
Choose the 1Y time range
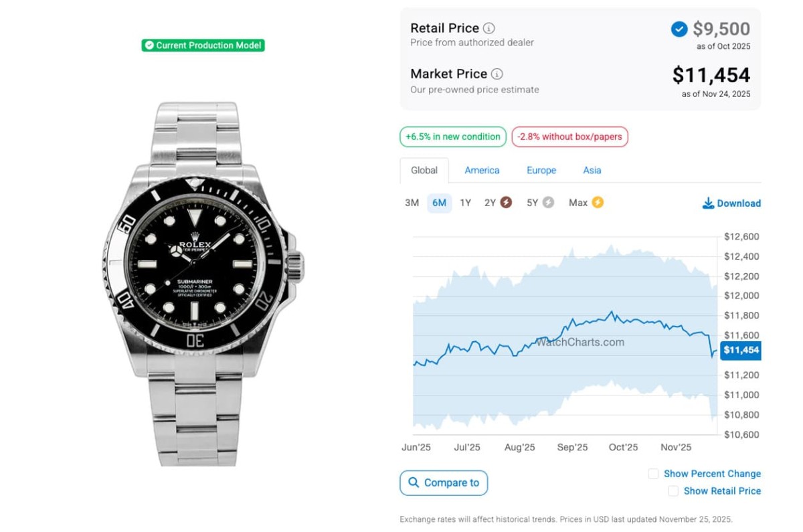[x=466, y=203]
